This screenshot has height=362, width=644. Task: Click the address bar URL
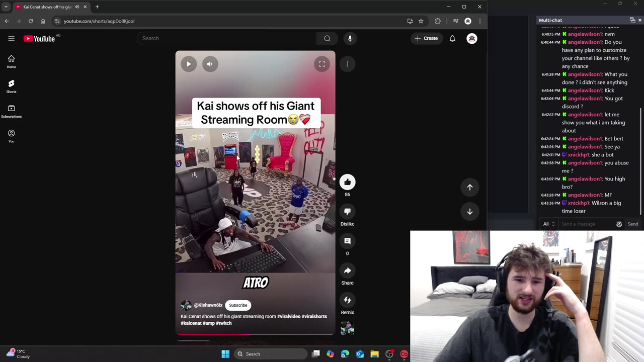pyautogui.click(x=99, y=21)
